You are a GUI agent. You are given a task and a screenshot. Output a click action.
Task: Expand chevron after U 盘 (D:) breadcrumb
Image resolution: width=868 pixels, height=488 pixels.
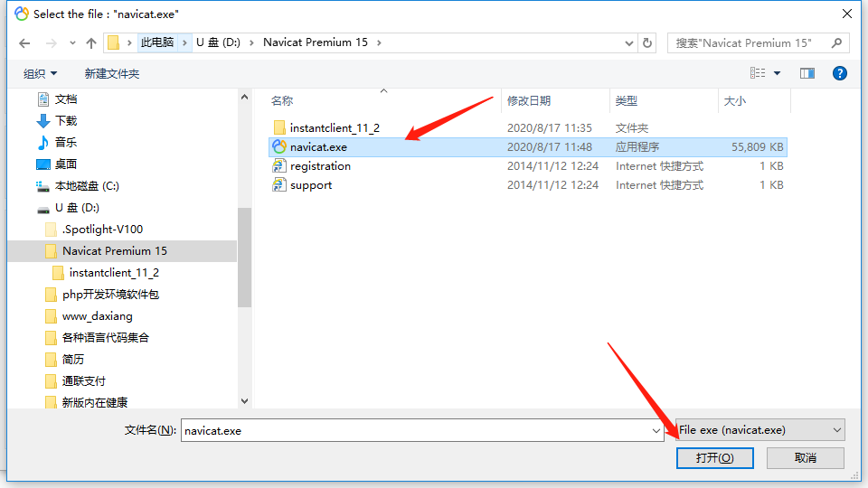251,42
